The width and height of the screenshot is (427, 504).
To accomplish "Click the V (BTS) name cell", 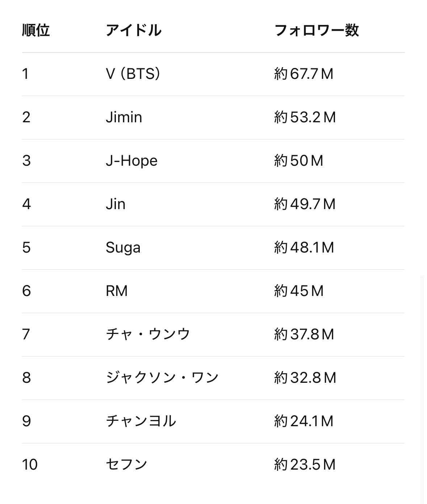I will point(133,74).
